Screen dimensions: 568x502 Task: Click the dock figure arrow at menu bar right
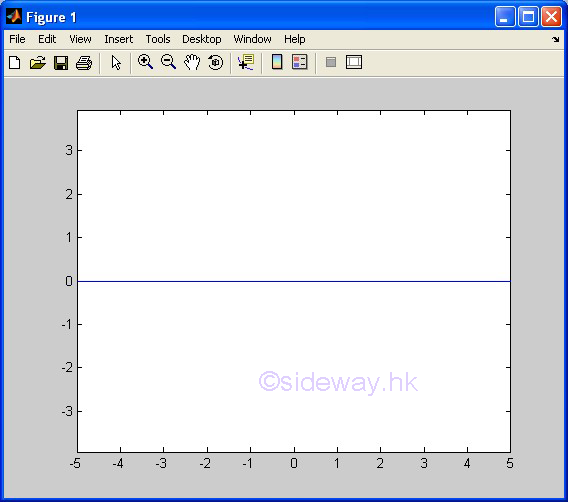click(x=555, y=39)
